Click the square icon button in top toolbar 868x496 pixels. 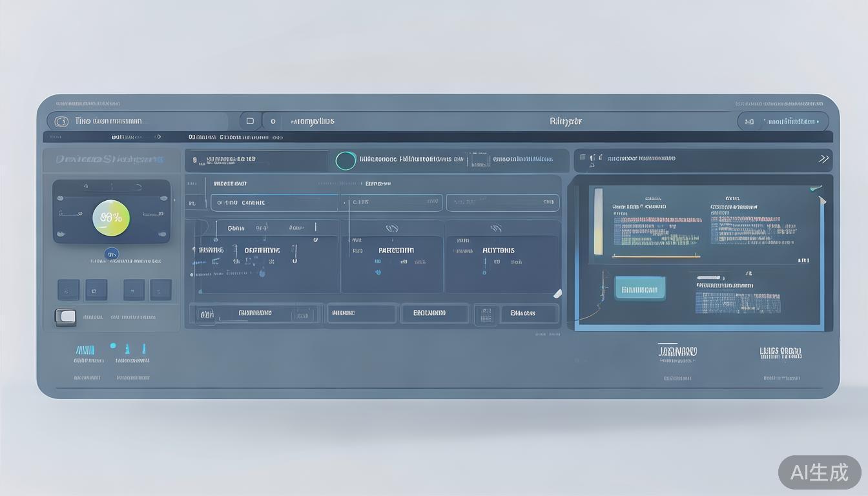[x=251, y=121]
